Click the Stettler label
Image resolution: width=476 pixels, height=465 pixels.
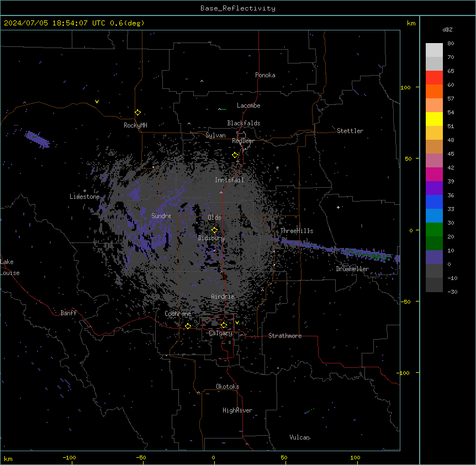click(x=350, y=131)
